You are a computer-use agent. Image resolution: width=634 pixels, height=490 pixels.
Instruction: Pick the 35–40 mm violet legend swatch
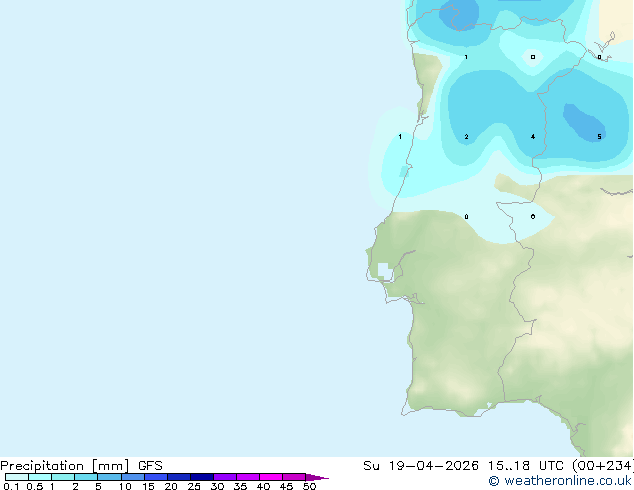point(248,477)
